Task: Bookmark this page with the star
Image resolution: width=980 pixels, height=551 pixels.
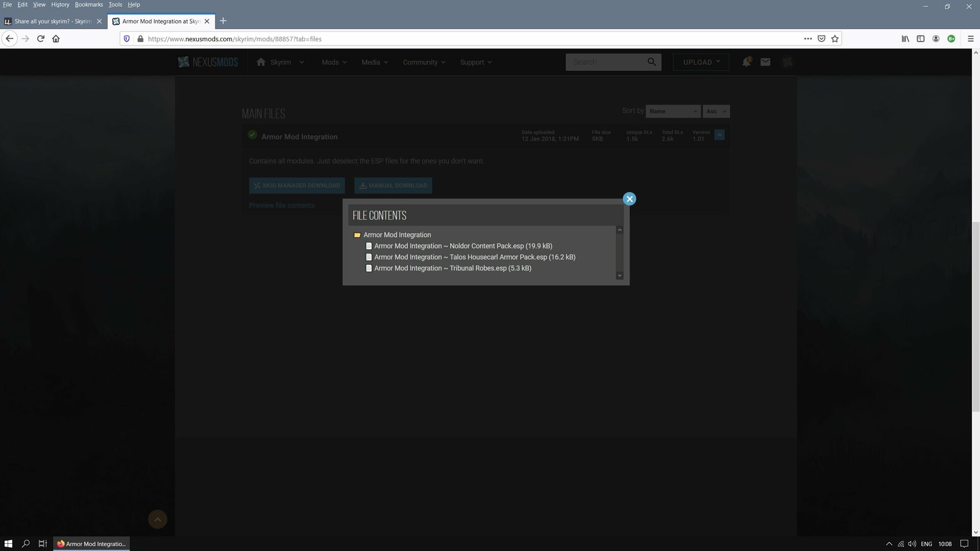Action: pyautogui.click(x=835, y=39)
